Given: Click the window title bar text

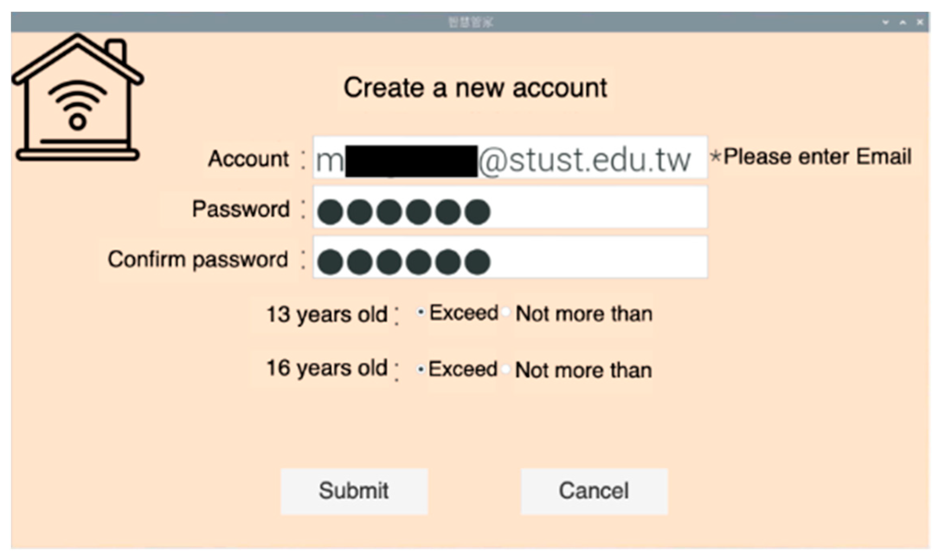Looking at the screenshot, I should 470,22.
